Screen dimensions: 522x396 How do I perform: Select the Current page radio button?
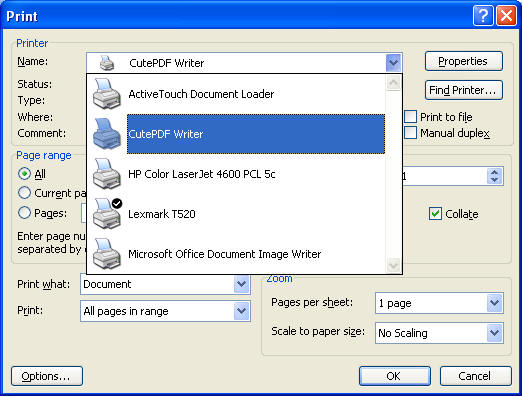coord(24,193)
